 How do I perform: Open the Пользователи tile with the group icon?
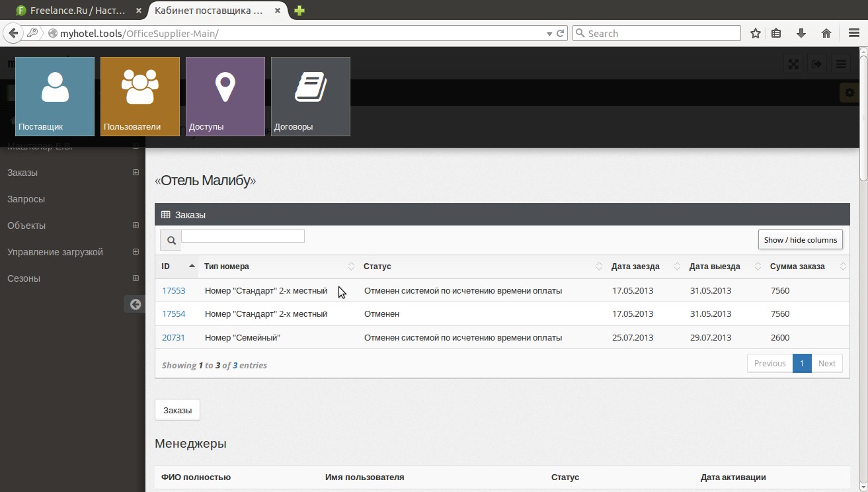click(x=140, y=97)
